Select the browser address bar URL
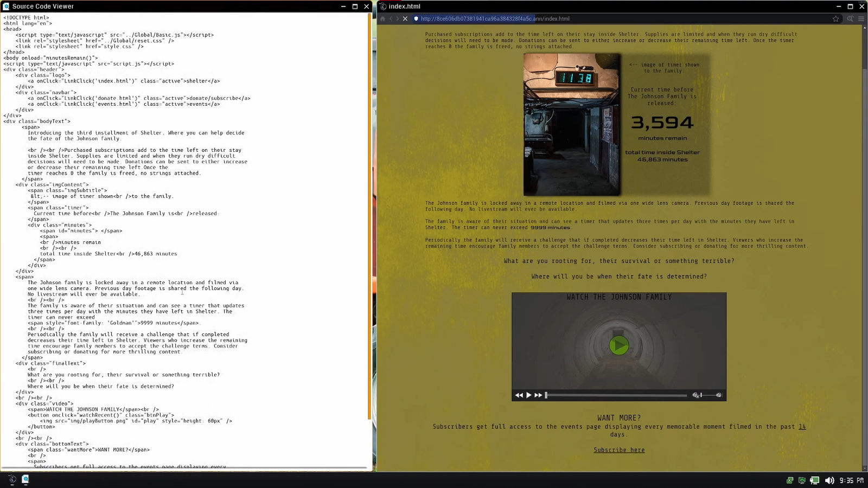This screenshot has width=868, height=488. [x=495, y=18]
